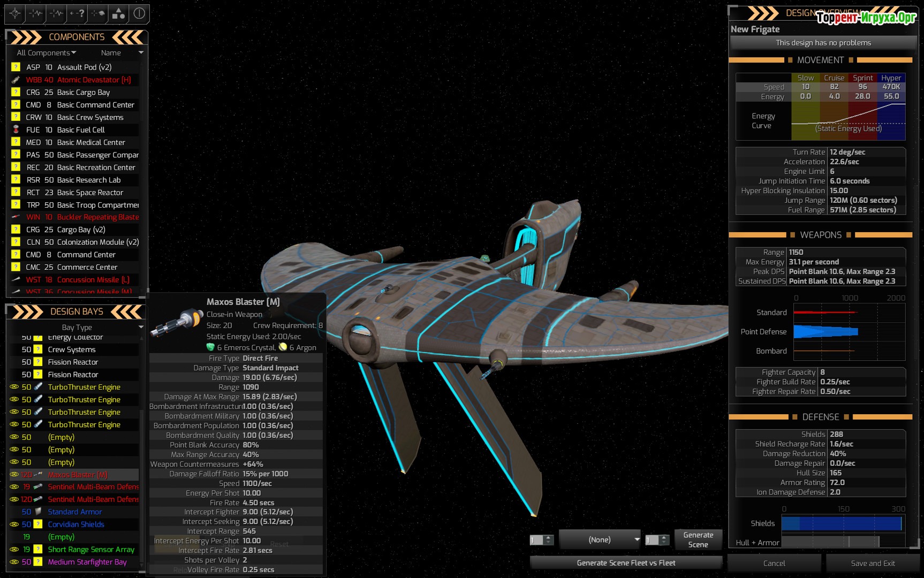Image resolution: width=924 pixels, height=578 pixels.
Task: Open the Name sort dropdown
Action: coord(122,52)
